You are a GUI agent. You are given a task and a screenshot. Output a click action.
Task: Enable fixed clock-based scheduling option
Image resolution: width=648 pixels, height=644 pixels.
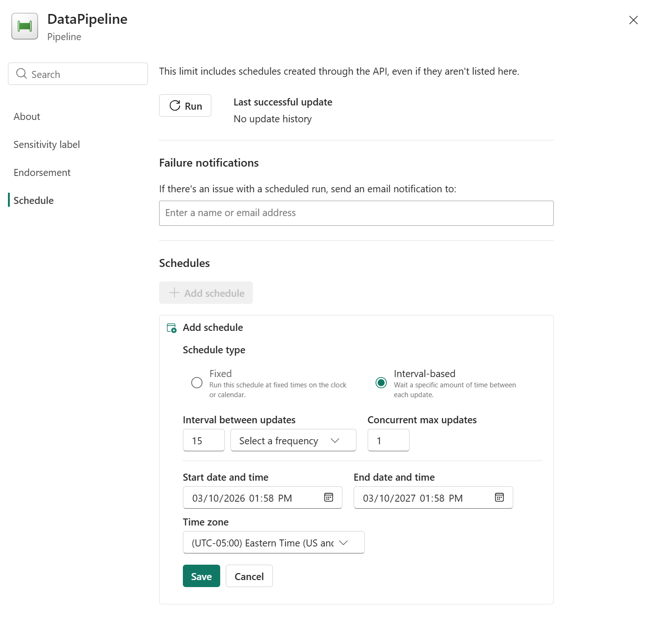(196, 383)
